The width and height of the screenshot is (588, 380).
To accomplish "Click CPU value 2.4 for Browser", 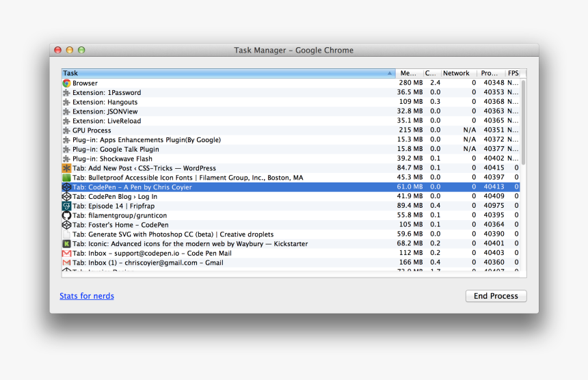I will point(435,83).
